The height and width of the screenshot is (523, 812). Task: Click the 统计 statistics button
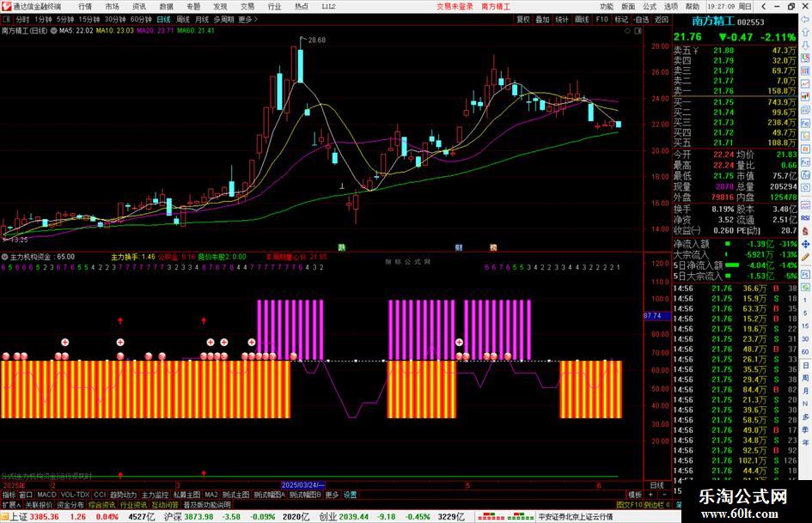[x=562, y=19]
